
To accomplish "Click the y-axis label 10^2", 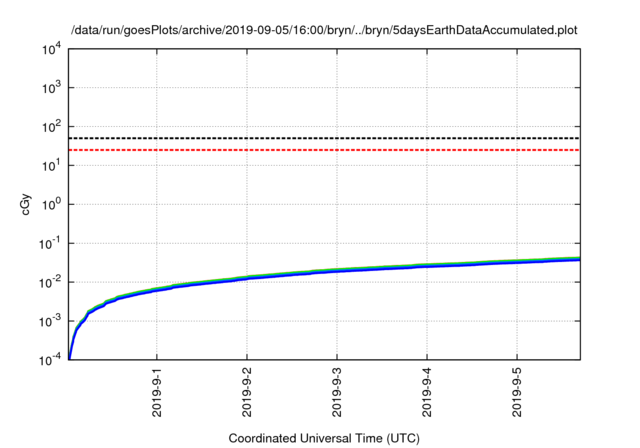I will pos(51,126).
